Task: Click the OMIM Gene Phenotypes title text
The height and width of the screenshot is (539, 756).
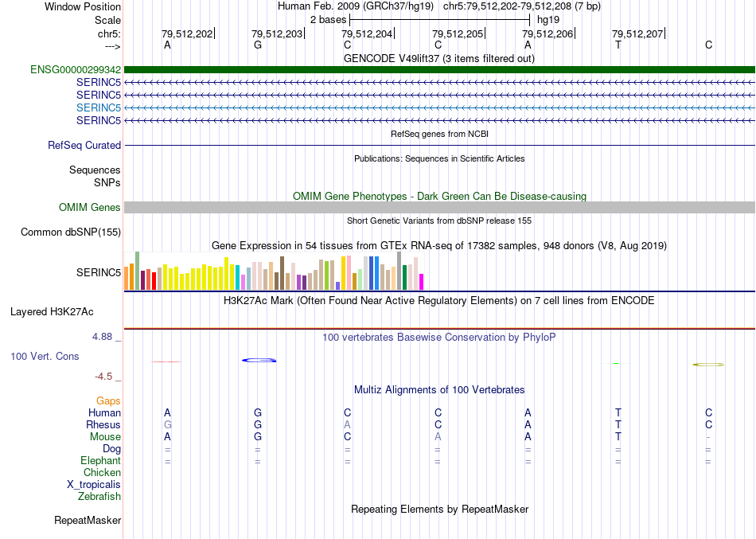Action: pos(439,197)
